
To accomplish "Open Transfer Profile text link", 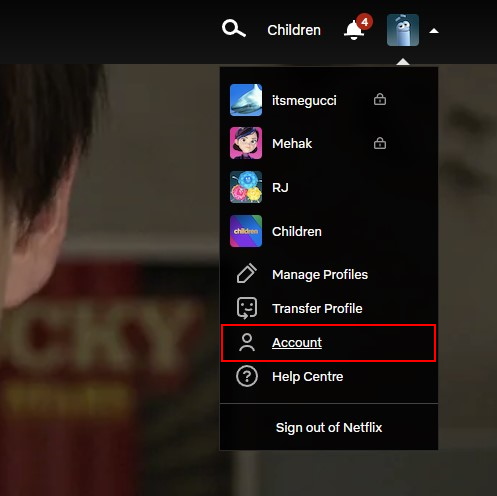I will tap(317, 309).
